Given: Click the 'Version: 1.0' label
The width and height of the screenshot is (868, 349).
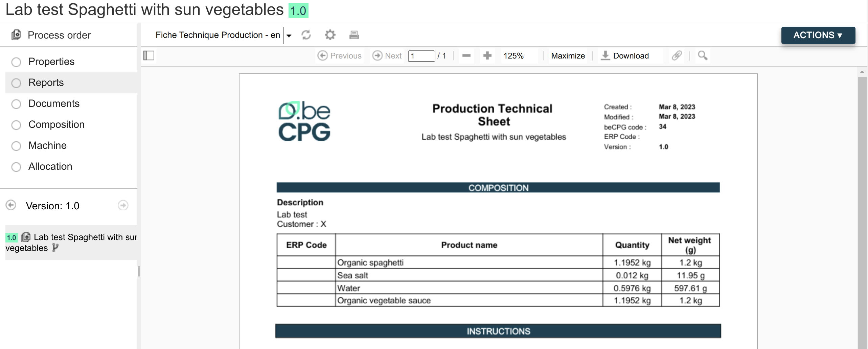Looking at the screenshot, I should coord(52,206).
